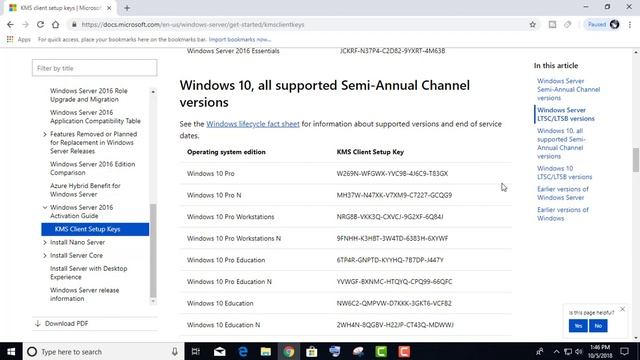Click the Import bookmarks now link
The image size is (640, 360).
240,40
